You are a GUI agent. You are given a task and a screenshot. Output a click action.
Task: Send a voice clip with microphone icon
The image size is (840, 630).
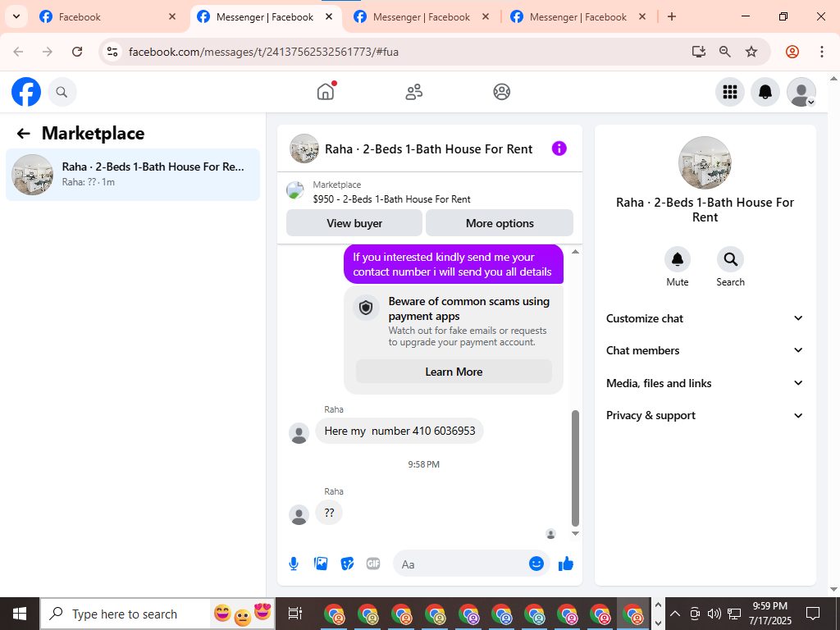(x=294, y=564)
